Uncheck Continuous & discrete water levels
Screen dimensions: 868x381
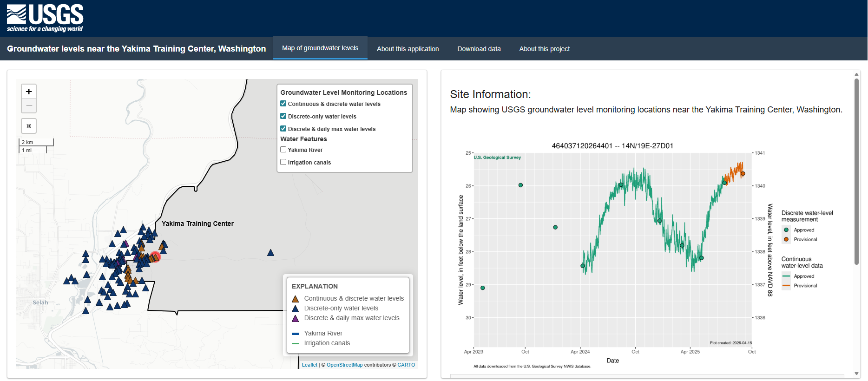coord(283,104)
